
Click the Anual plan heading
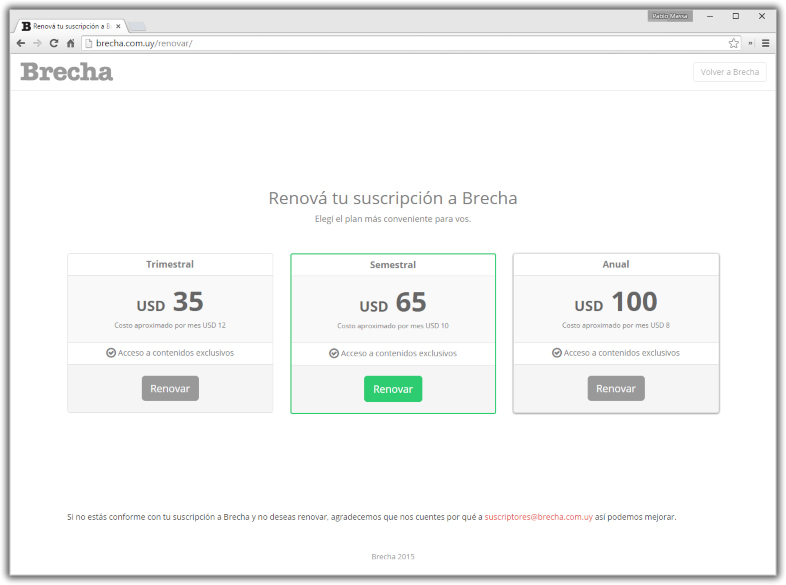click(x=616, y=264)
